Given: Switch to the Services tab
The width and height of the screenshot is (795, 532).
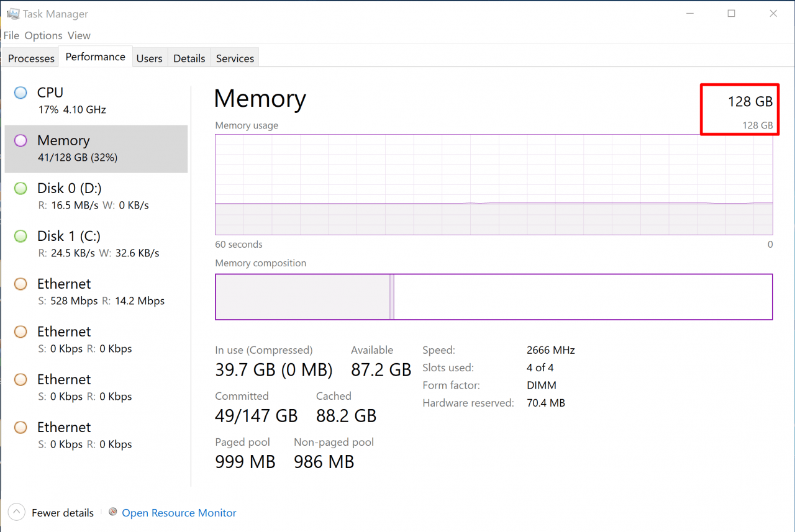Looking at the screenshot, I should tap(234, 58).
